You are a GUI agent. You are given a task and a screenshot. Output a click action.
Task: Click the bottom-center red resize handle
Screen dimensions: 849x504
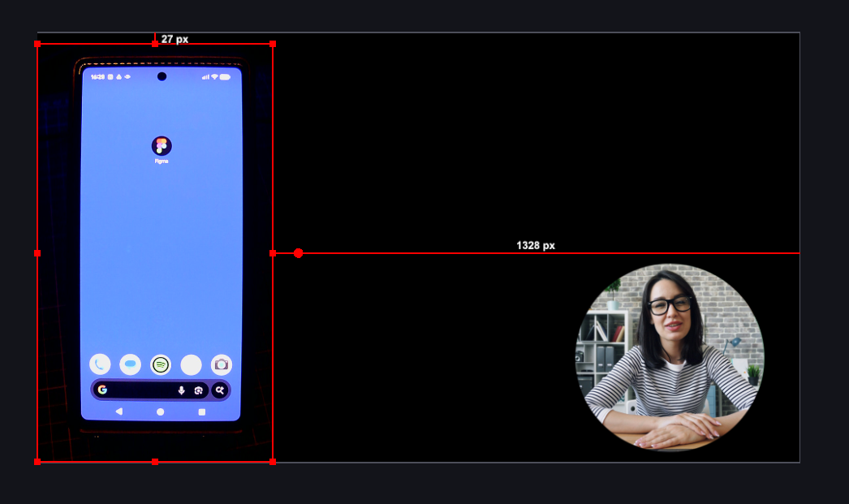click(155, 462)
